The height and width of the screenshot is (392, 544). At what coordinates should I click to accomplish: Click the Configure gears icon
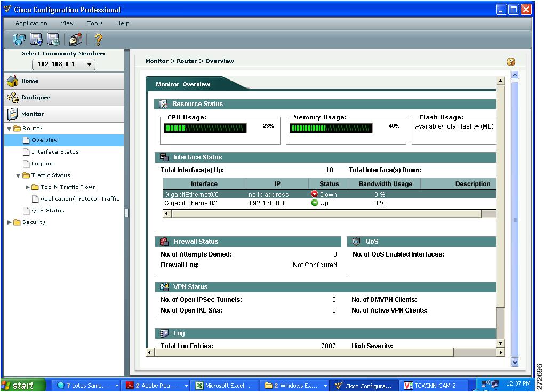click(13, 98)
